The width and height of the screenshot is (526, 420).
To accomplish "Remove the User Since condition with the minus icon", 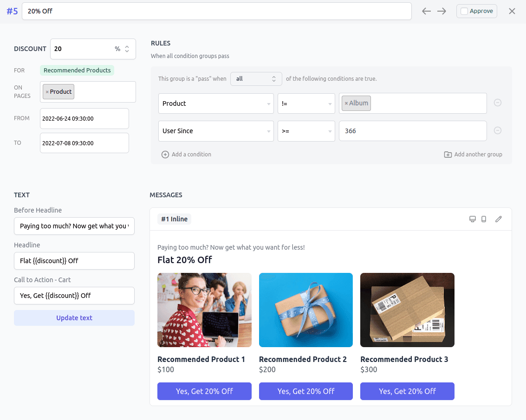I will point(498,131).
